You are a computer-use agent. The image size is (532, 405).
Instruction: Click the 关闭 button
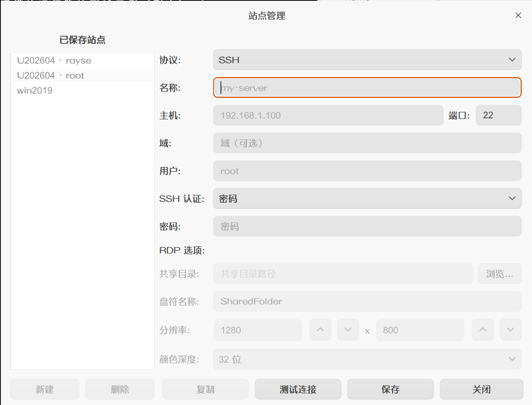coord(481,389)
